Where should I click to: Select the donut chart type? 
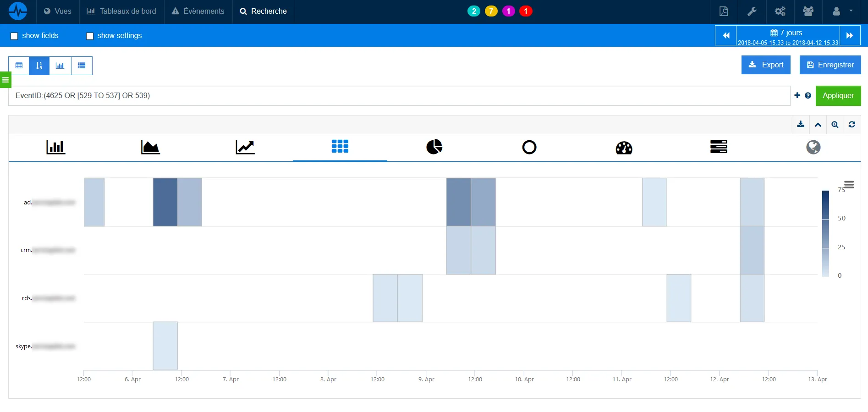(x=529, y=147)
